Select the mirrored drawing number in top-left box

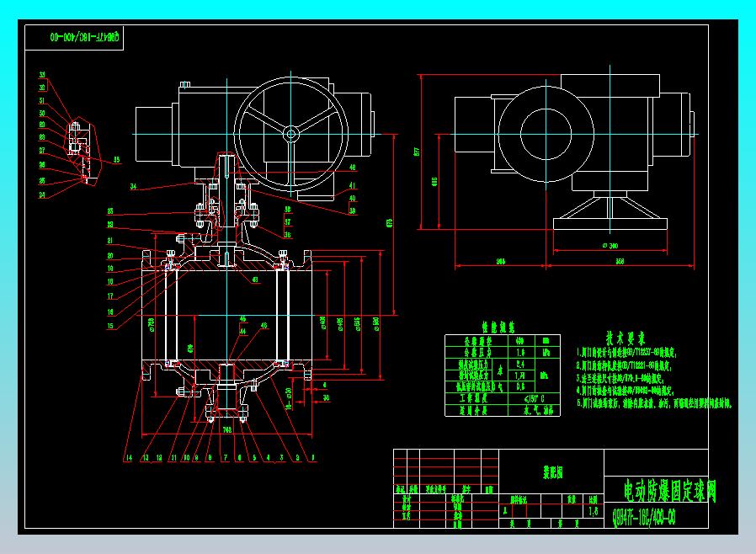click(x=85, y=37)
